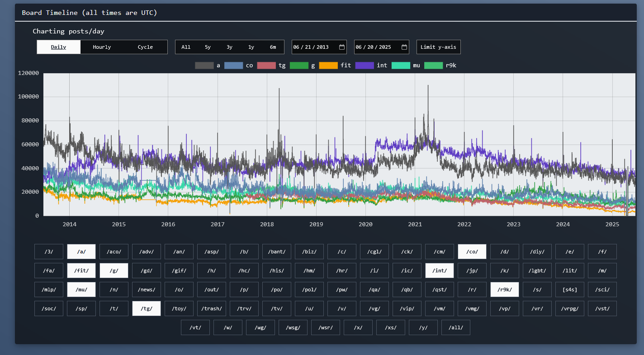Enable the /diy/ board
644x355 pixels.
[x=537, y=252]
